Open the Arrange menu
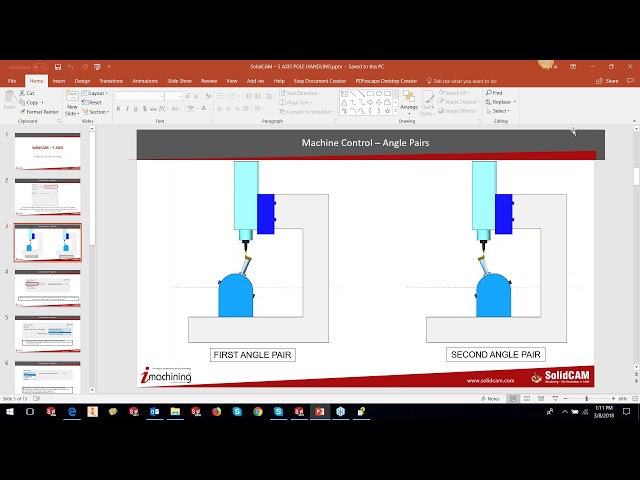 click(409, 102)
